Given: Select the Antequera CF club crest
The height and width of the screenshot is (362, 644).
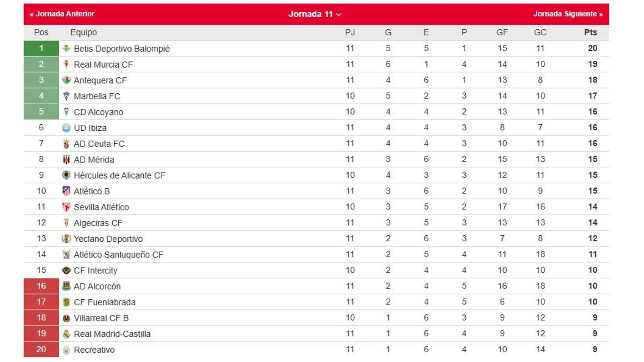Looking at the screenshot, I should coord(66,80).
